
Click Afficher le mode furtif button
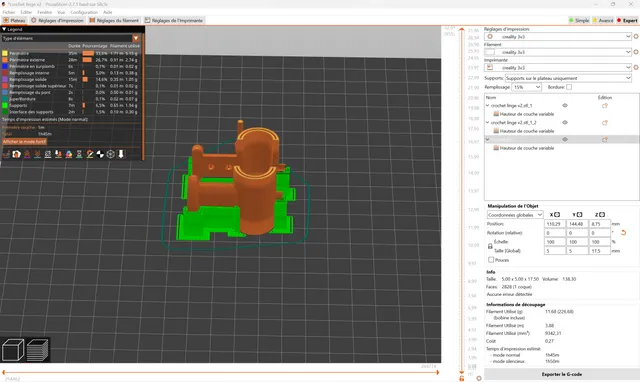point(24,142)
